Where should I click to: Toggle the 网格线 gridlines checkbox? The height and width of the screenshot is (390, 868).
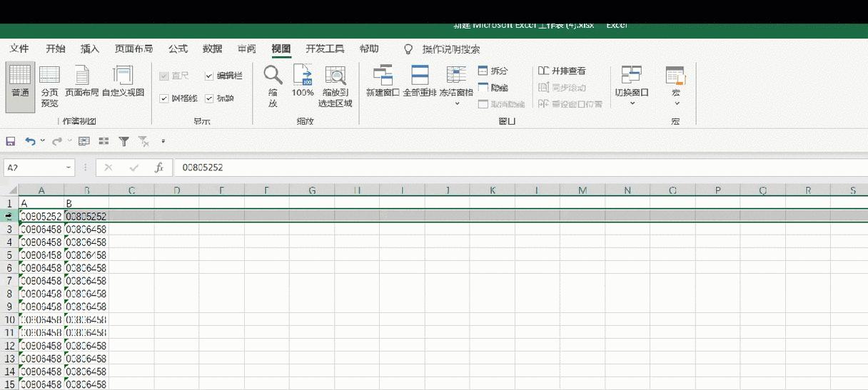178,98
